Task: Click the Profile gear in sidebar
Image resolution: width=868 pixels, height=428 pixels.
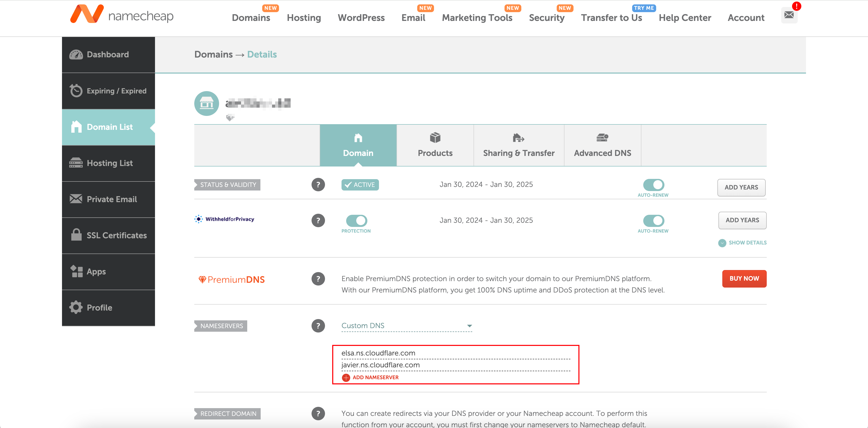Action: coord(76,307)
